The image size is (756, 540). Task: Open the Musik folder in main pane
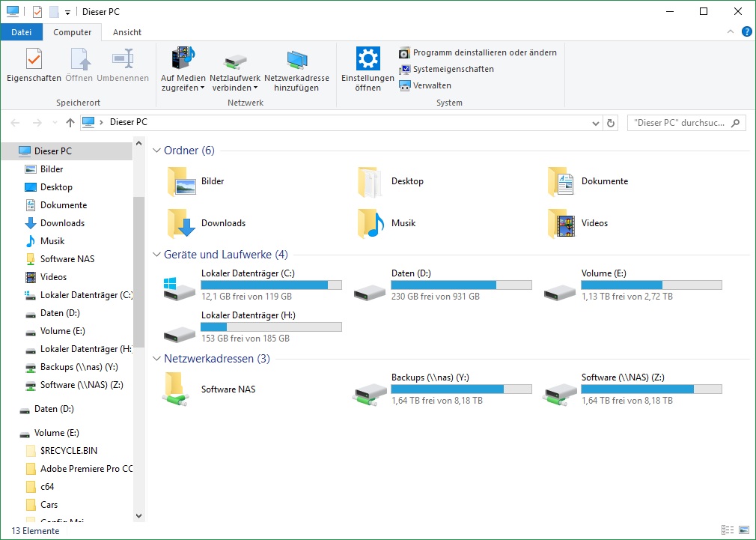point(386,223)
